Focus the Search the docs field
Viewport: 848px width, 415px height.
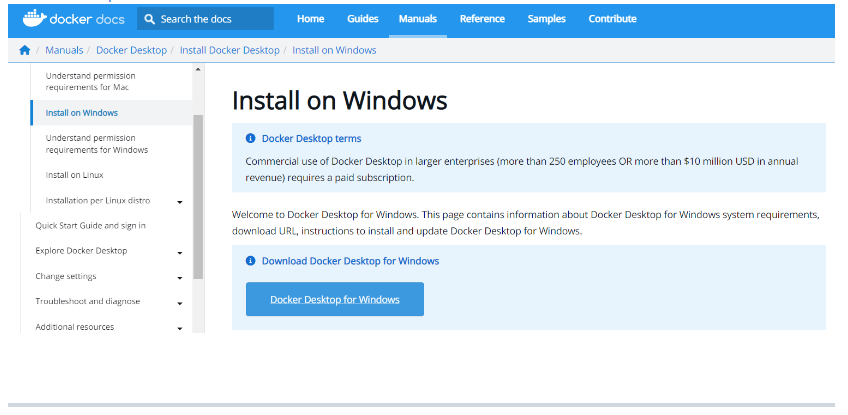[x=206, y=19]
